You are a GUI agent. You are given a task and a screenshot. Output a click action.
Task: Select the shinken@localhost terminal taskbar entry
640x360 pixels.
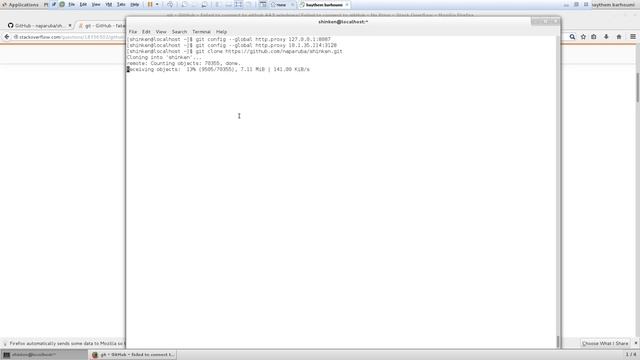click(x=44, y=355)
